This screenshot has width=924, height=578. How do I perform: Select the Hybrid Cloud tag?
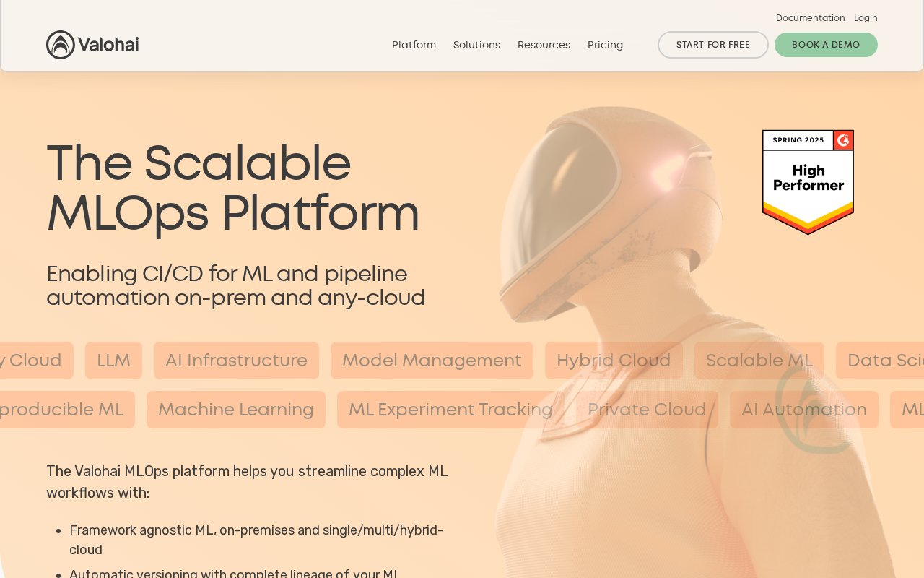click(x=614, y=361)
